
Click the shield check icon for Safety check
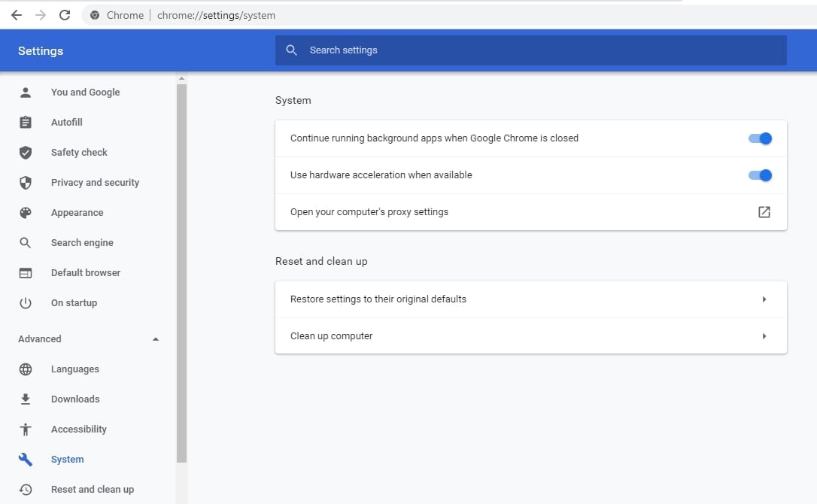(25, 152)
